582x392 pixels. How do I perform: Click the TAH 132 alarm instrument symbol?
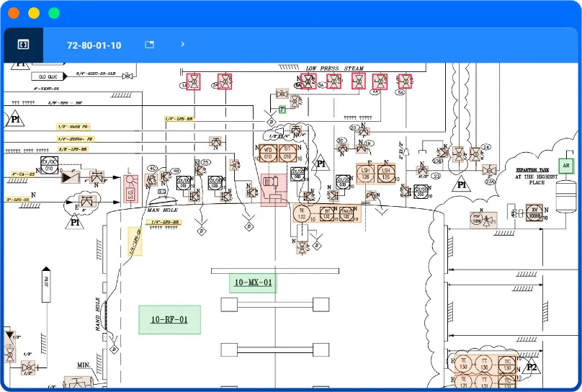pos(346,214)
